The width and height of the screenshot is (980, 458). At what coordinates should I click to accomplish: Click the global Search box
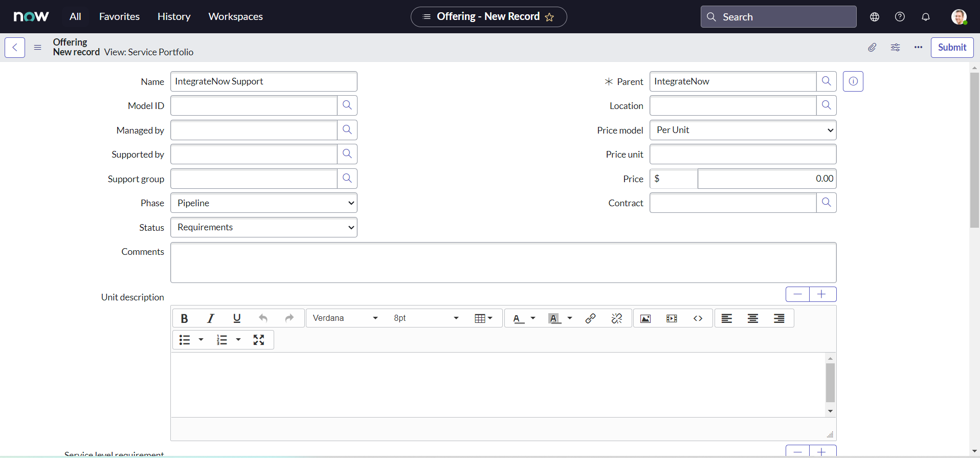[778, 17]
